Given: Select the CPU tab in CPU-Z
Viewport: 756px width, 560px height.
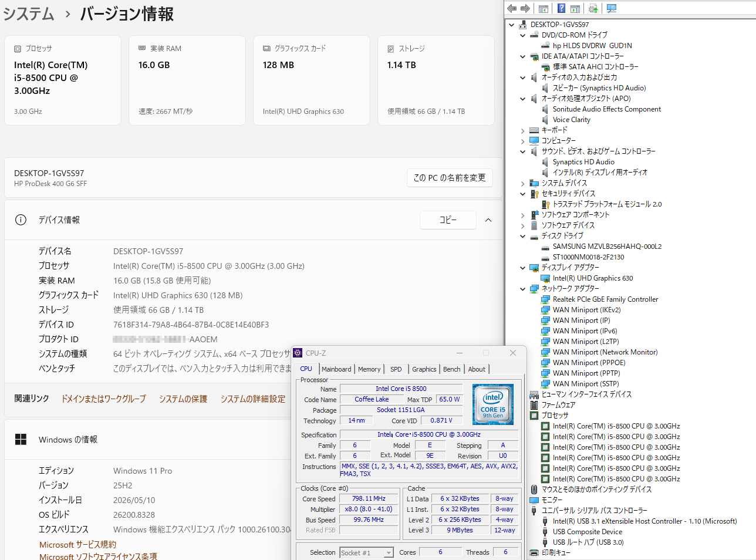Looking at the screenshot, I should [306, 369].
